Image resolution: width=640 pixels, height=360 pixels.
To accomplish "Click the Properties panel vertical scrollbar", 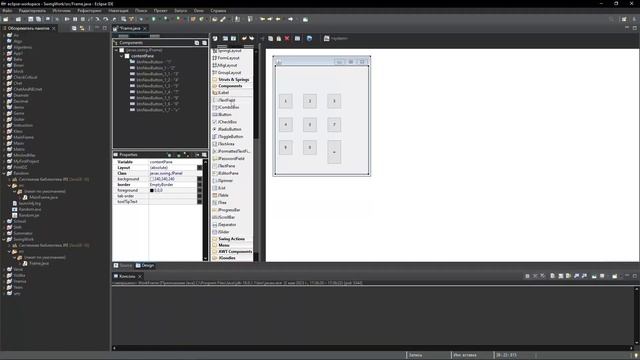I will point(205,210).
